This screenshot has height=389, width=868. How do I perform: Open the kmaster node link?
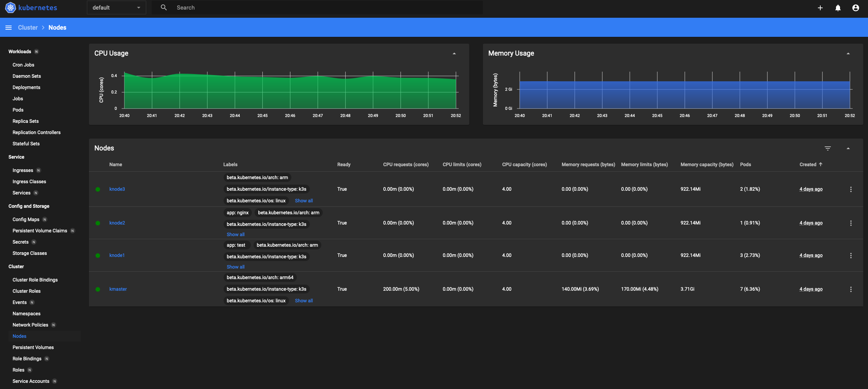coord(118,289)
